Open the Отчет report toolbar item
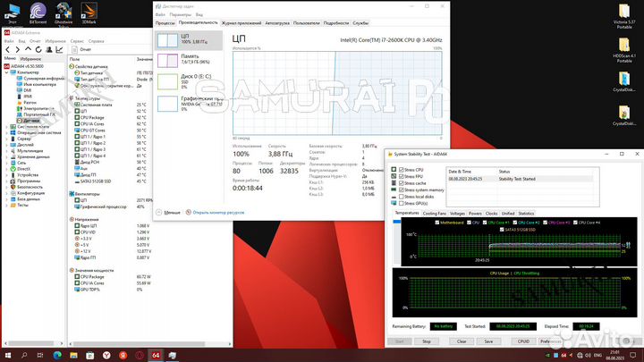 point(81,50)
